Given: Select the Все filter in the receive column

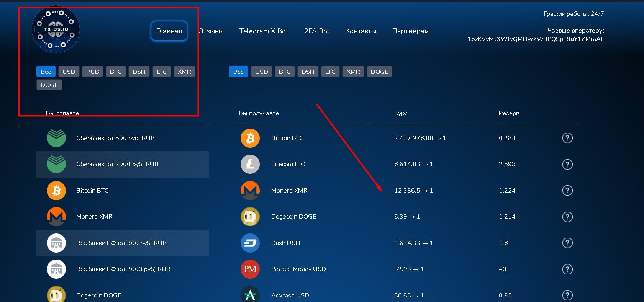Looking at the screenshot, I should (x=239, y=72).
